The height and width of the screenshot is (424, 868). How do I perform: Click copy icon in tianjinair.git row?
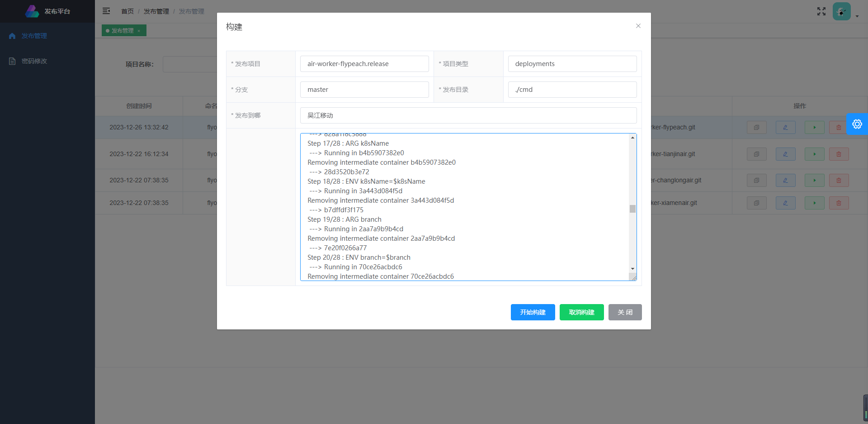pos(756,154)
